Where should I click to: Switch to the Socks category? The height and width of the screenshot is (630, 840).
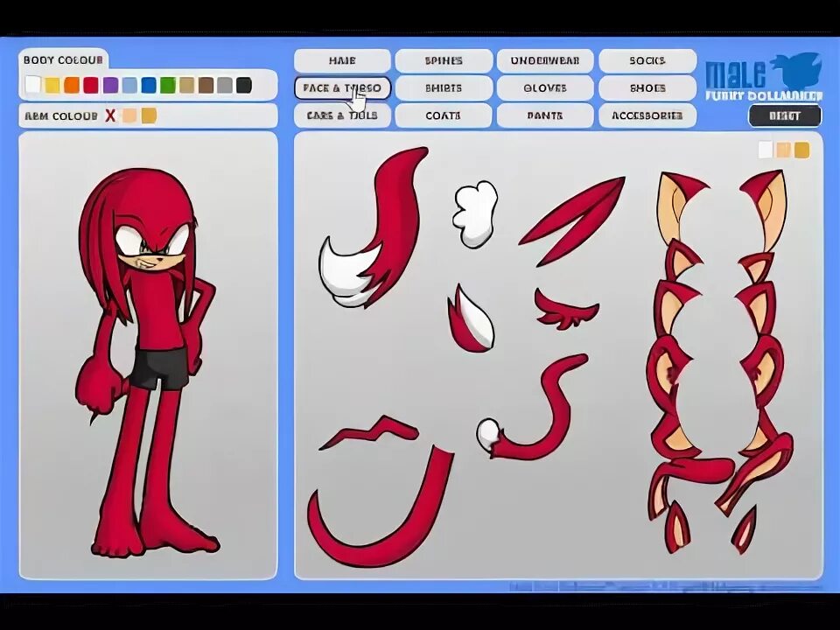[x=647, y=60]
